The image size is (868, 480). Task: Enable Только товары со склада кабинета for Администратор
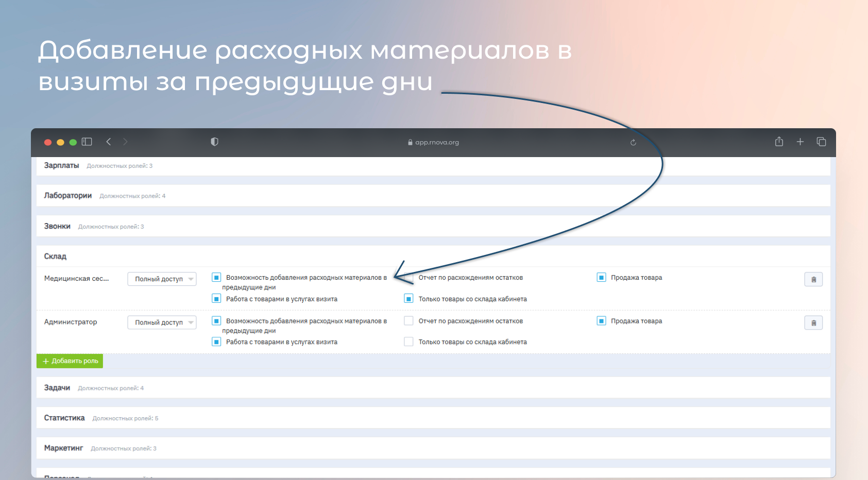(x=409, y=341)
